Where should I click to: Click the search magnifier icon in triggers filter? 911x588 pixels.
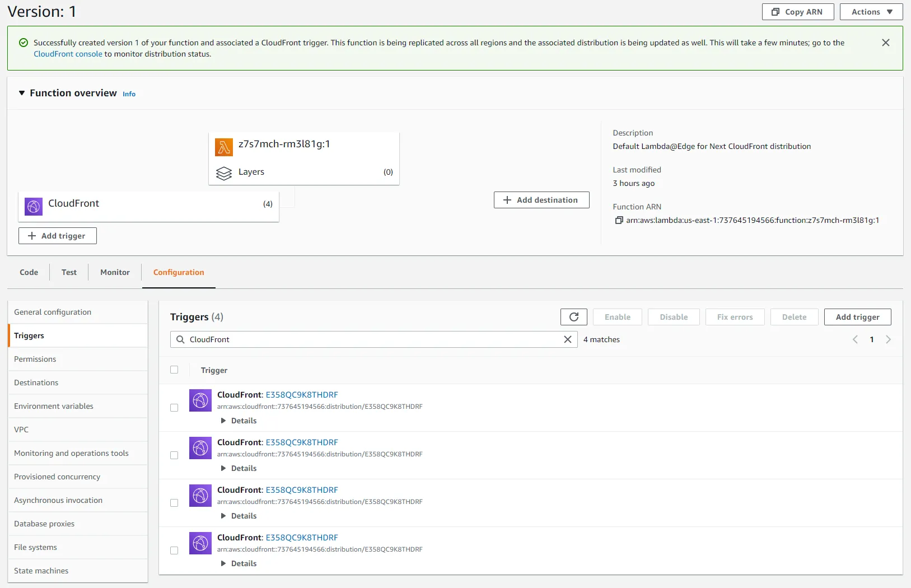(x=180, y=339)
